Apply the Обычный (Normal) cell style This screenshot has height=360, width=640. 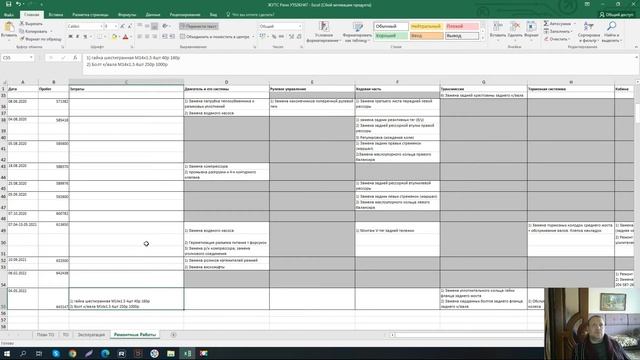[x=391, y=26]
